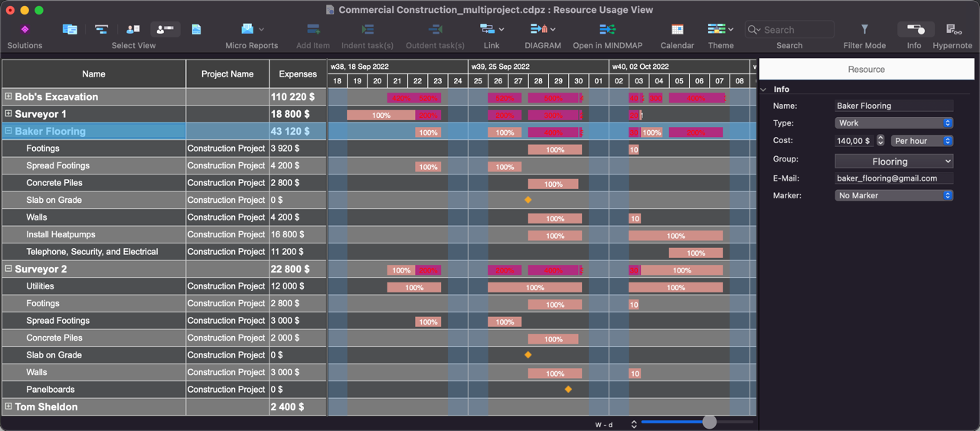
Task: Click the Utilities 100% bar in week 38
Action: pos(414,287)
